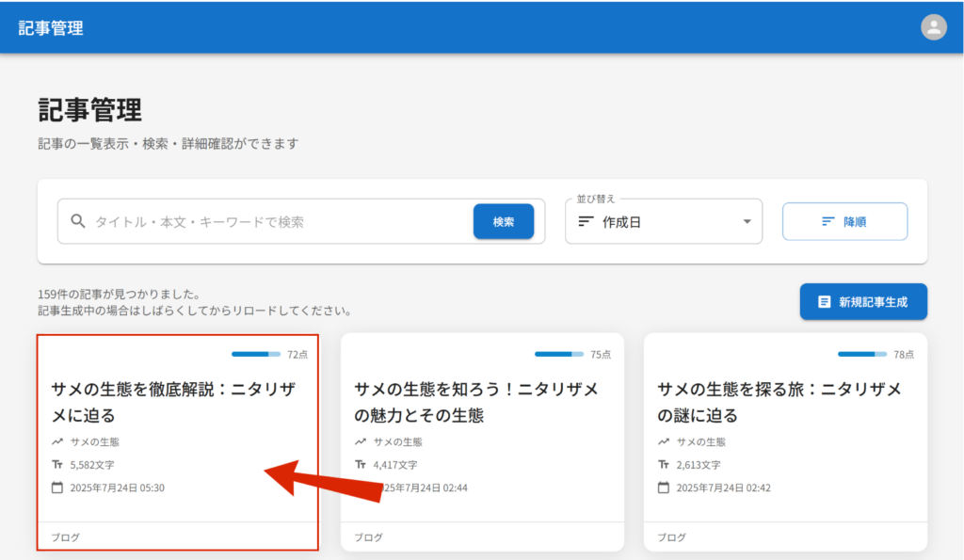Click the 72点 score progress bar
The width and height of the screenshot is (964, 560).
tap(255, 355)
